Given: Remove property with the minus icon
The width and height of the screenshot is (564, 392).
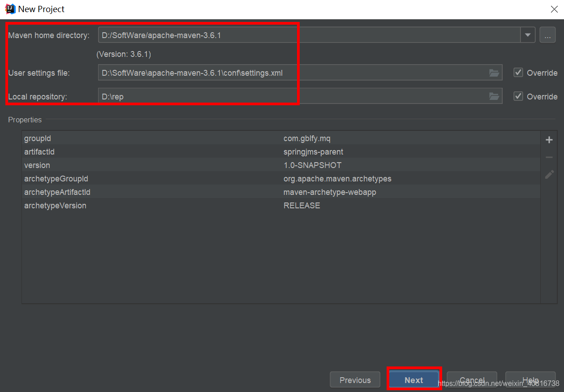Looking at the screenshot, I should click(549, 157).
